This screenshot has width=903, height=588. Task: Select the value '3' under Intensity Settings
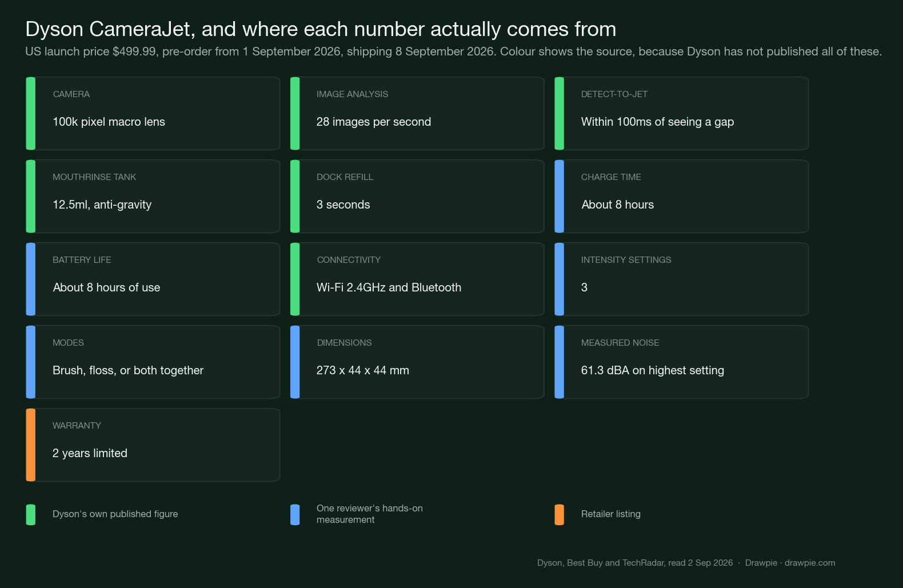(584, 287)
